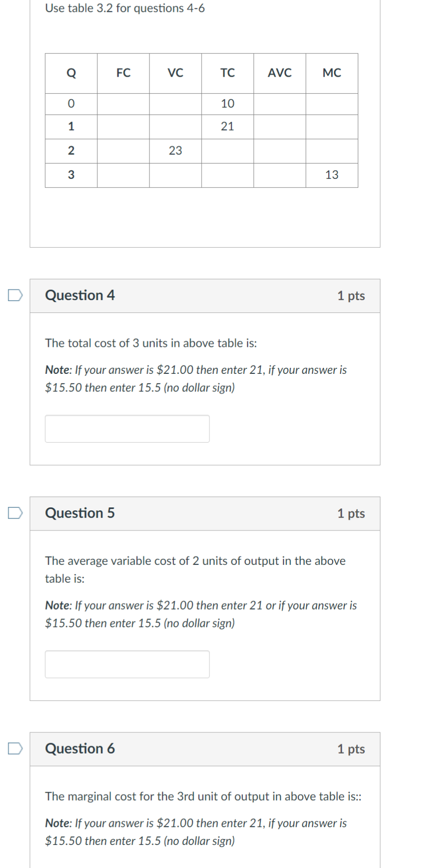Viewport: 434px width, 868px height.
Task: Click the FC column header
Action: [x=123, y=73]
